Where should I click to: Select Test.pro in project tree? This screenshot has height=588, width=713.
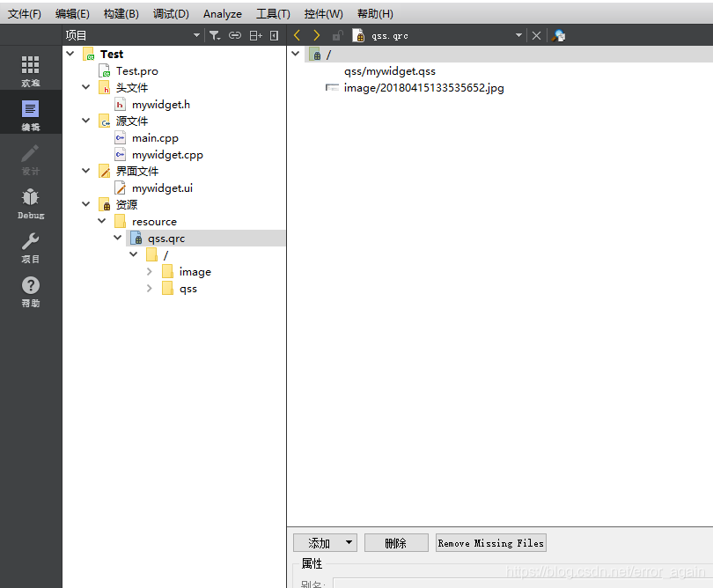(136, 71)
